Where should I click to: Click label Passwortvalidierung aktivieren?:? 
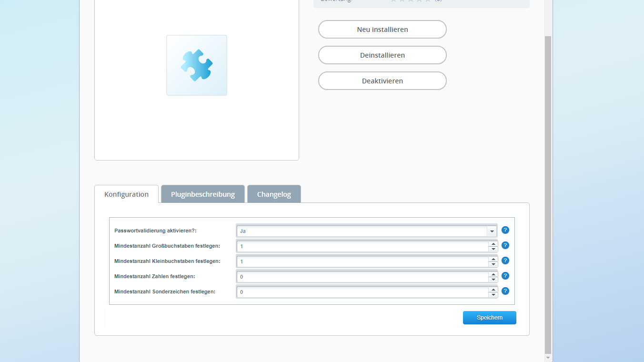tap(155, 231)
